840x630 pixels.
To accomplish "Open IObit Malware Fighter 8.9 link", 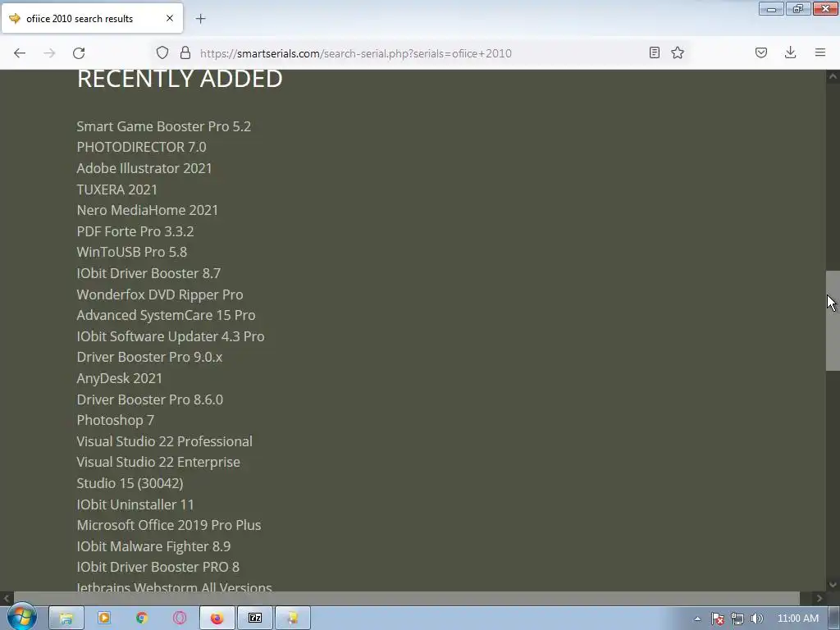I will coord(153,546).
